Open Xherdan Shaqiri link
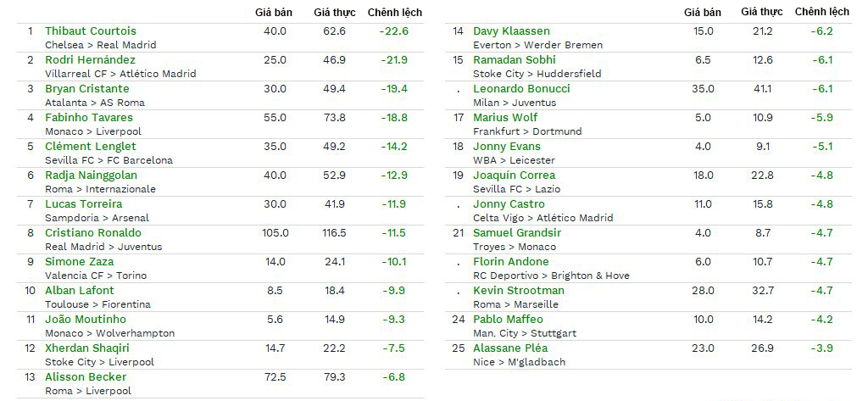 coord(87,348)
